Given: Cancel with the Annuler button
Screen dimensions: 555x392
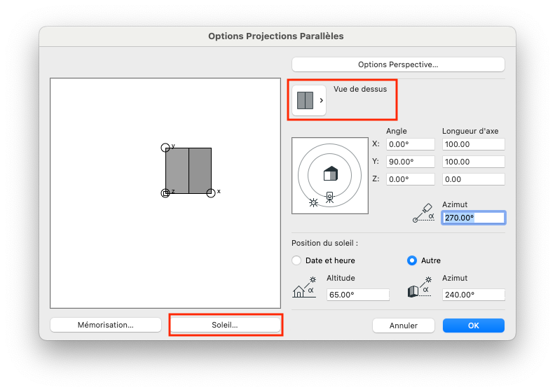Looking at the screenshot, I should pos(404,325).
